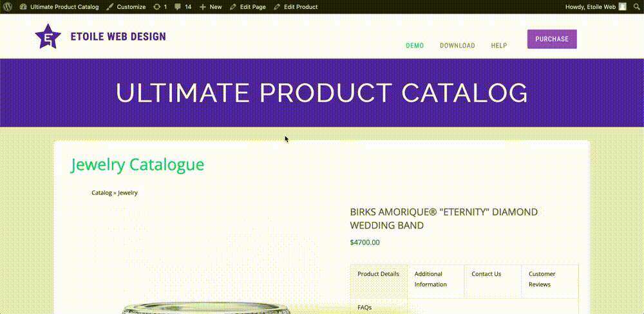Select the Jewelry Catalogue page title

tap(137, 165)
